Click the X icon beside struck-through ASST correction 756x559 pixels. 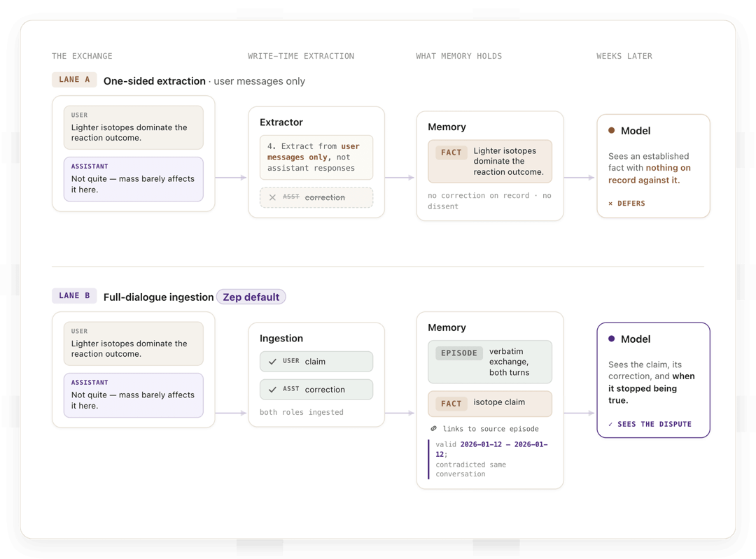(x=272, y=197)
